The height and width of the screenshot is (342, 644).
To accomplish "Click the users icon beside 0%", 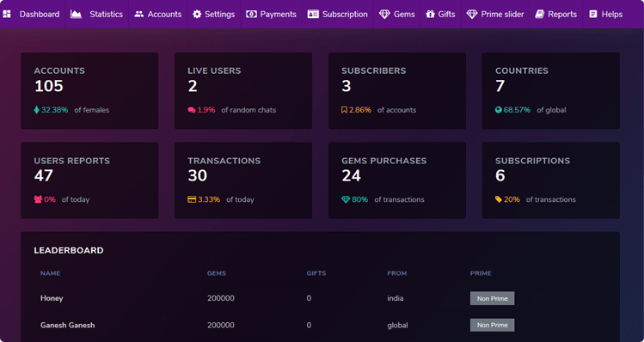I will pyautogui.click(x=38, y=199).
